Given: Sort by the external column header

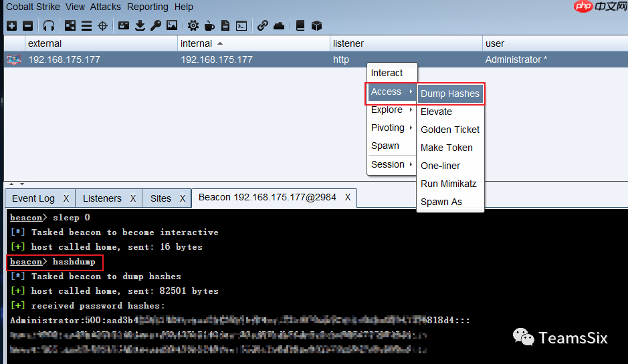Looking at the screenshot, I should [x=101, y=43].
